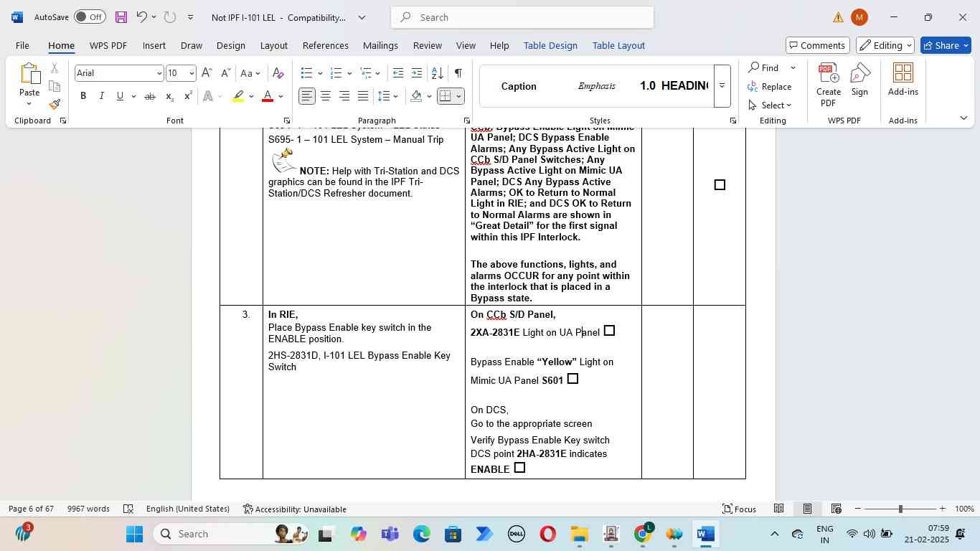Click the Format Painter brush icon
The image size is (980, 551).
point(55,104)
